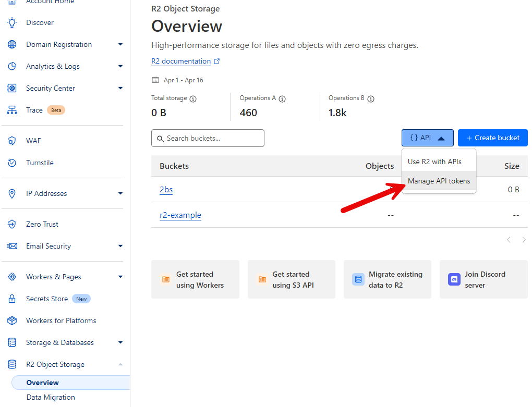Open Data Migration in sidebar
This screenshot has height=407, width=532.
(51, 397)
